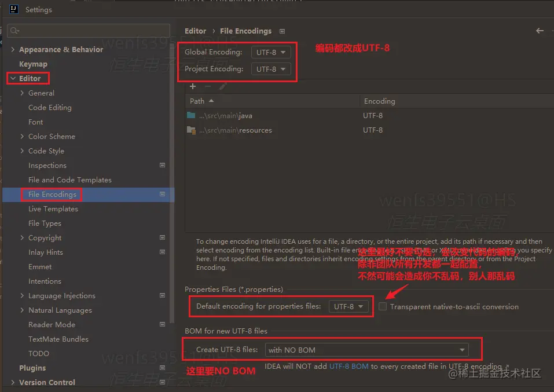The image size is (554, 392).
Task: Enable Transparent native-to-ascii conversion checkbox
Action: coord(383,306)
